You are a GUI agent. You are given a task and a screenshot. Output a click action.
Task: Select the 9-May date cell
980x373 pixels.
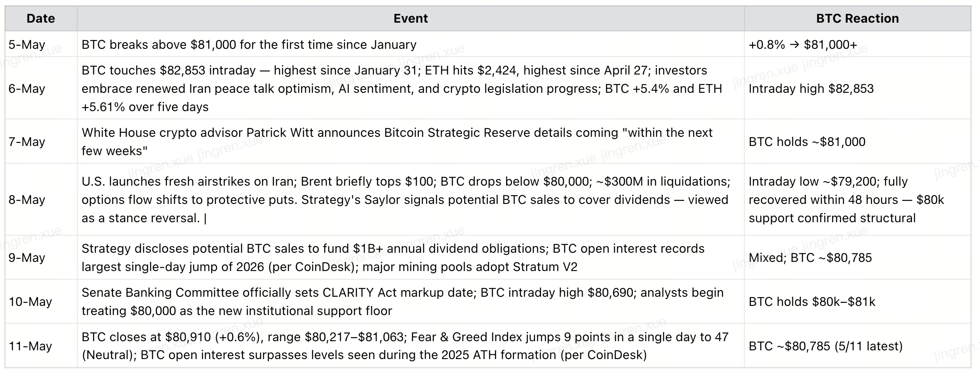[41, 257]
